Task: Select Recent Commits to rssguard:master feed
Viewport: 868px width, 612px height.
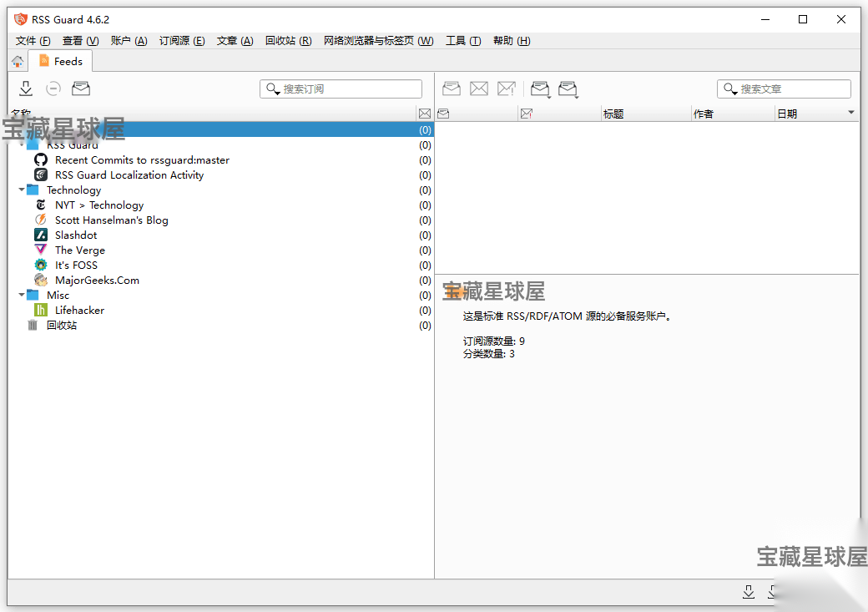Action: click(x=220, y=160)
